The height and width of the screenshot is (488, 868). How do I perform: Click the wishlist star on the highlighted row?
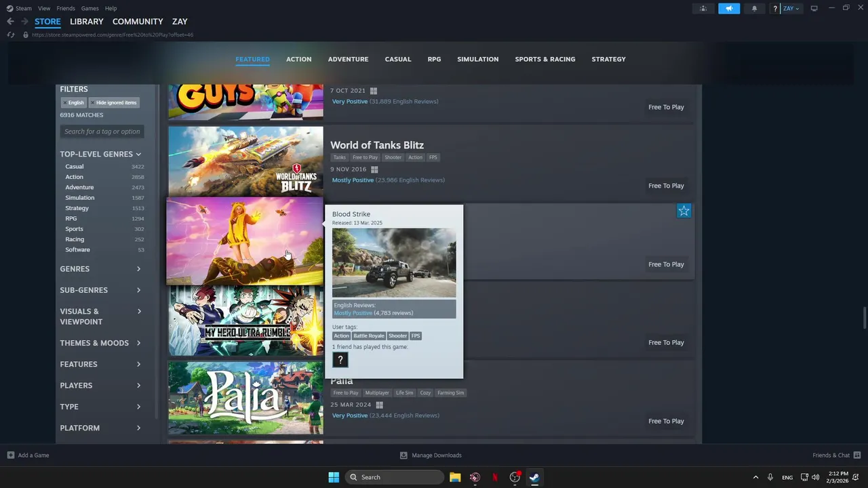(684, 211)
